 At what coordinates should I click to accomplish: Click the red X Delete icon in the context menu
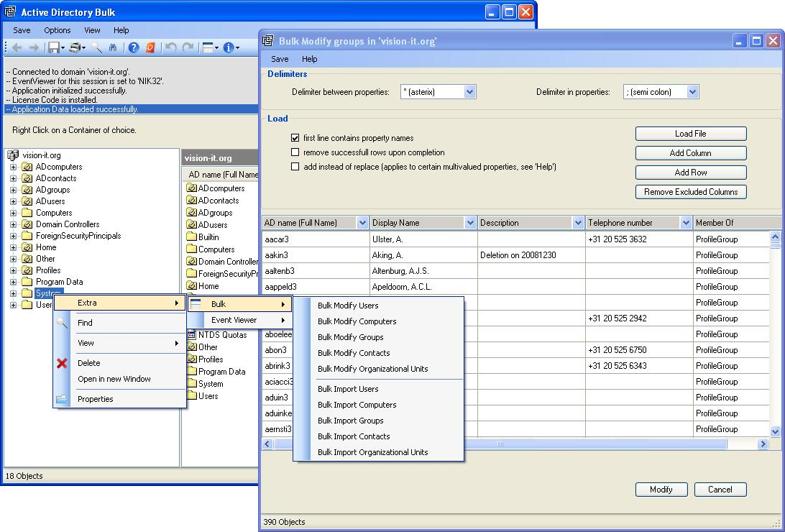(x=62, y=363)
